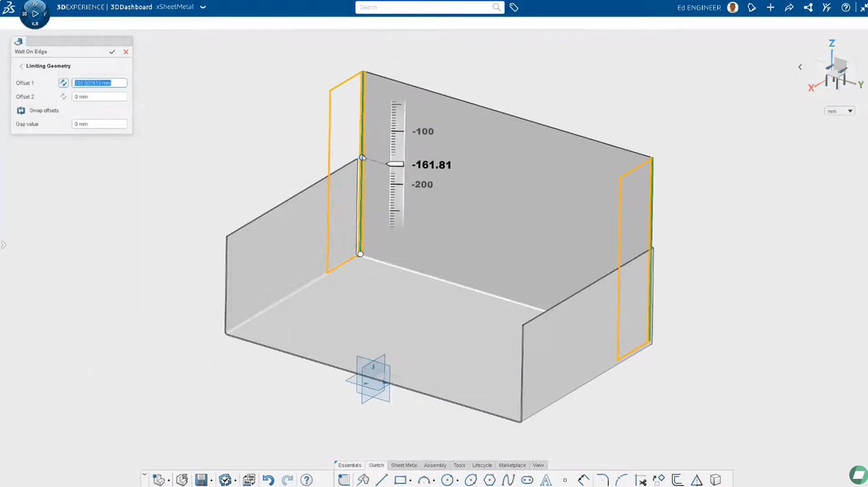Open the Assembly ribbon tab

(435, 465)
